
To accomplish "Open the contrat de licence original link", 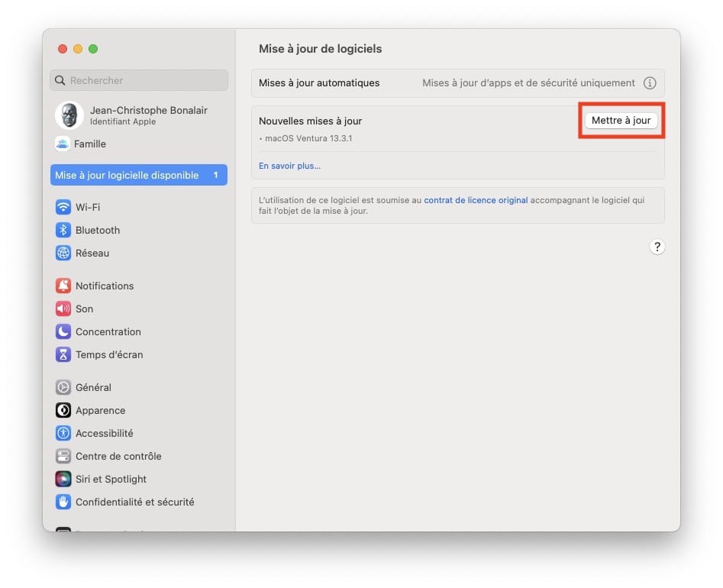I will tap(476, 200).
